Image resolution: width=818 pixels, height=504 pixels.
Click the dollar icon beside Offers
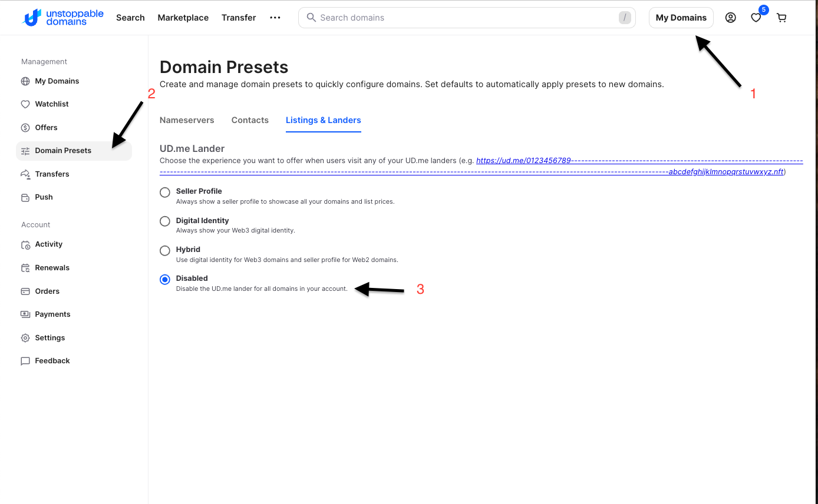coord(25,128)
